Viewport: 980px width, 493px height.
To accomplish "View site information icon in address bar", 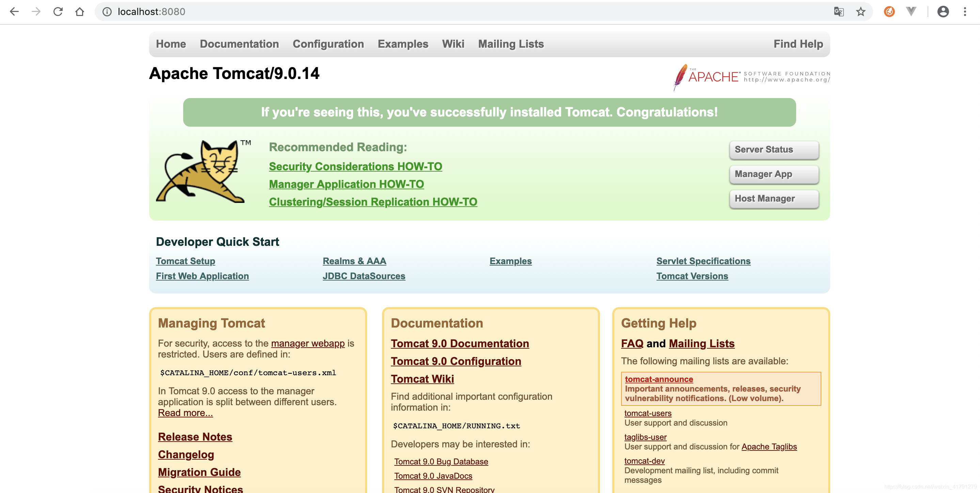I will (107, 12).
